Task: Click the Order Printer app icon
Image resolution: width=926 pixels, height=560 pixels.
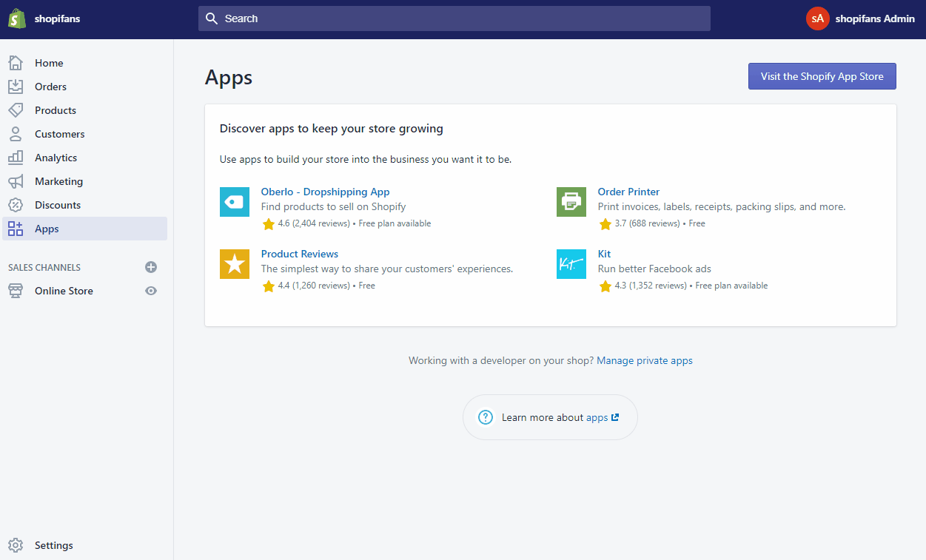Action: (571, 202)
